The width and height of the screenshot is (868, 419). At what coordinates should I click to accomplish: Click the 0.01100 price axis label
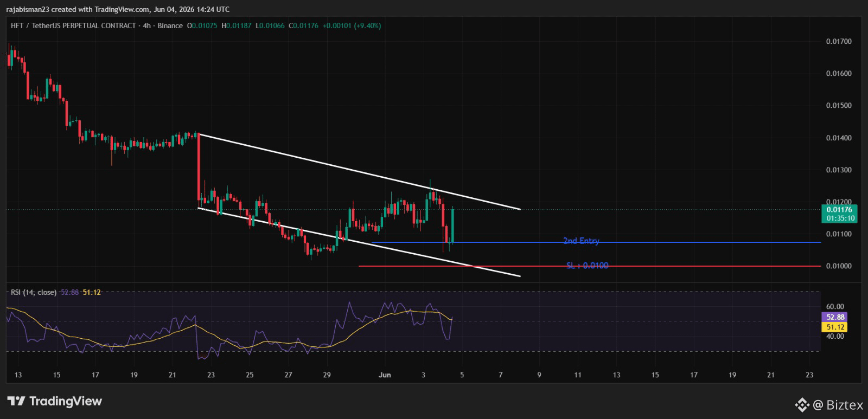839,234
